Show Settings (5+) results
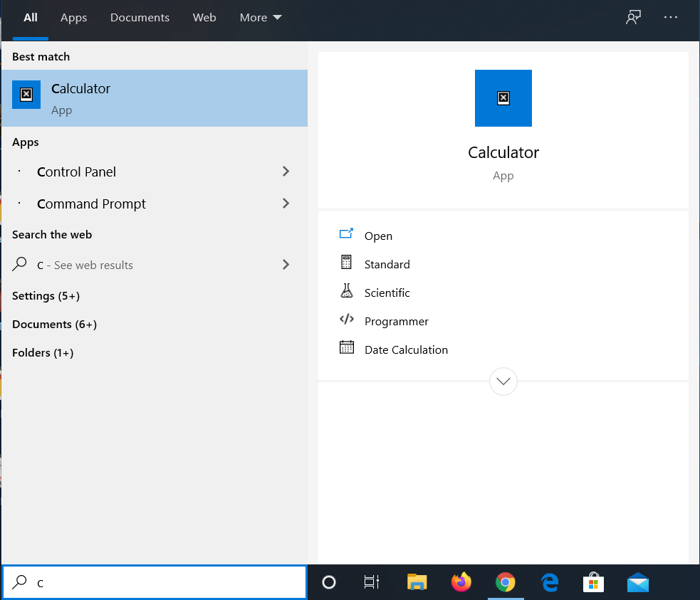Screen dimensions: 700x600 click(46, 296)
